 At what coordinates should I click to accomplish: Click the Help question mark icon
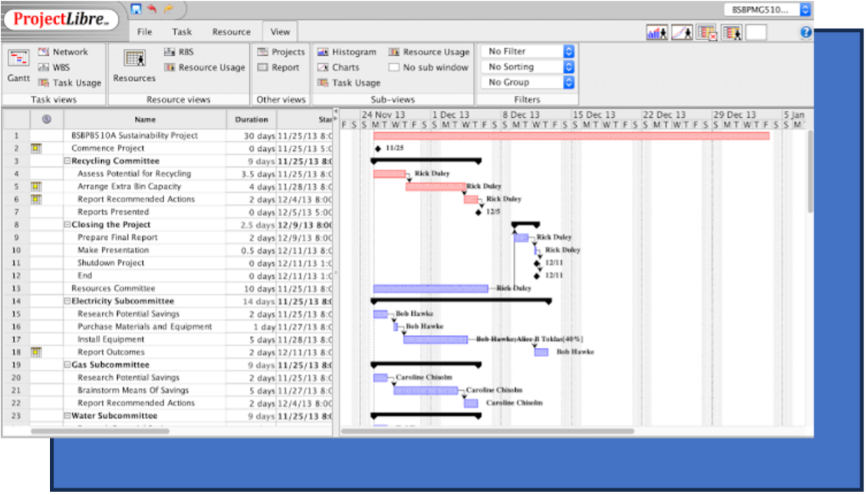806,32
